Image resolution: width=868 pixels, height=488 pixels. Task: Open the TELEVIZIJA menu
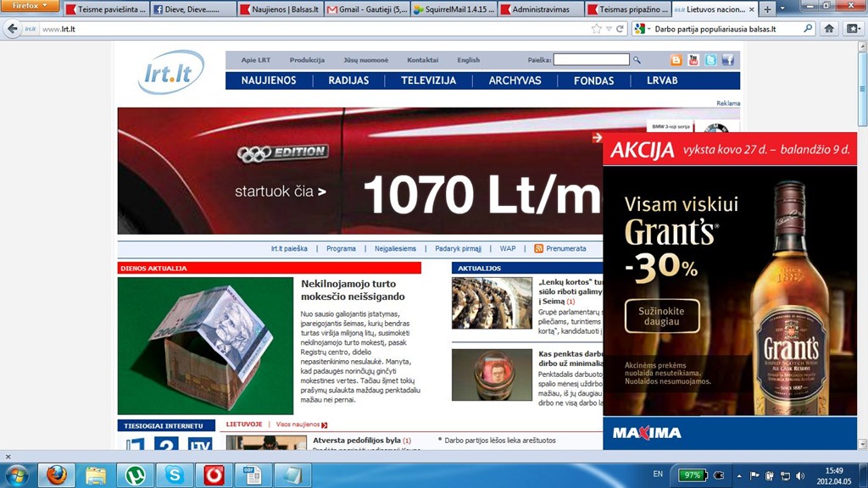coord(428,80)
